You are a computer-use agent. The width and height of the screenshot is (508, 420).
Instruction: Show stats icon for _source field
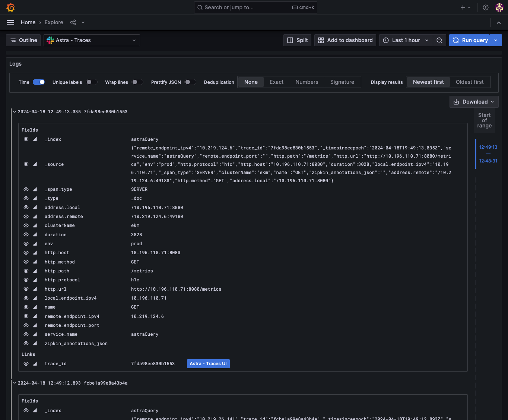coord(35,164)
